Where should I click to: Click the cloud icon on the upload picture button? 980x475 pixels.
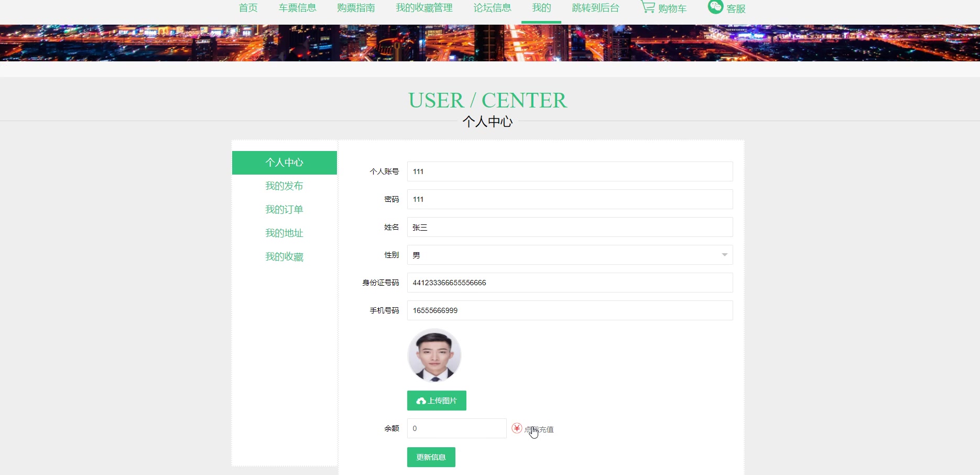tap(421, 401)
